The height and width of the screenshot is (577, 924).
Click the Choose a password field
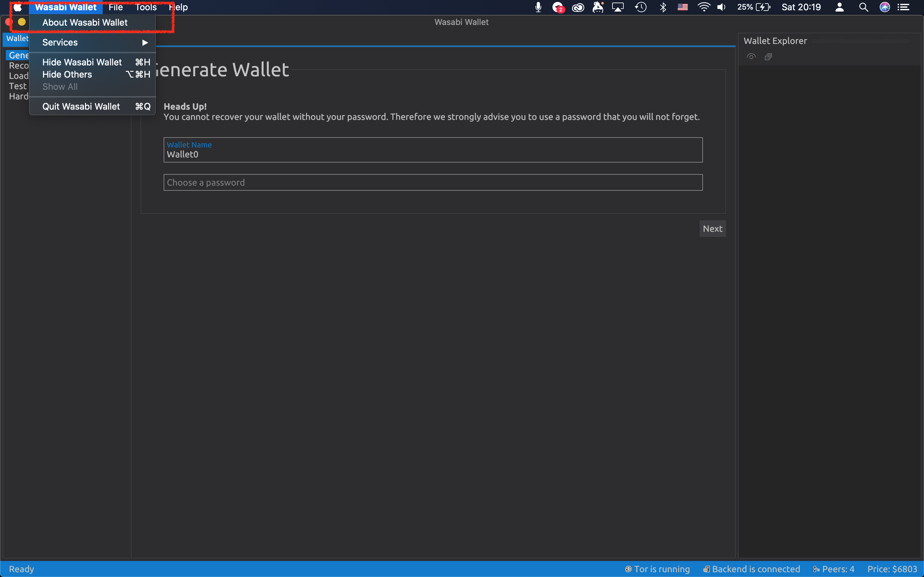click(x=432, y=182)
